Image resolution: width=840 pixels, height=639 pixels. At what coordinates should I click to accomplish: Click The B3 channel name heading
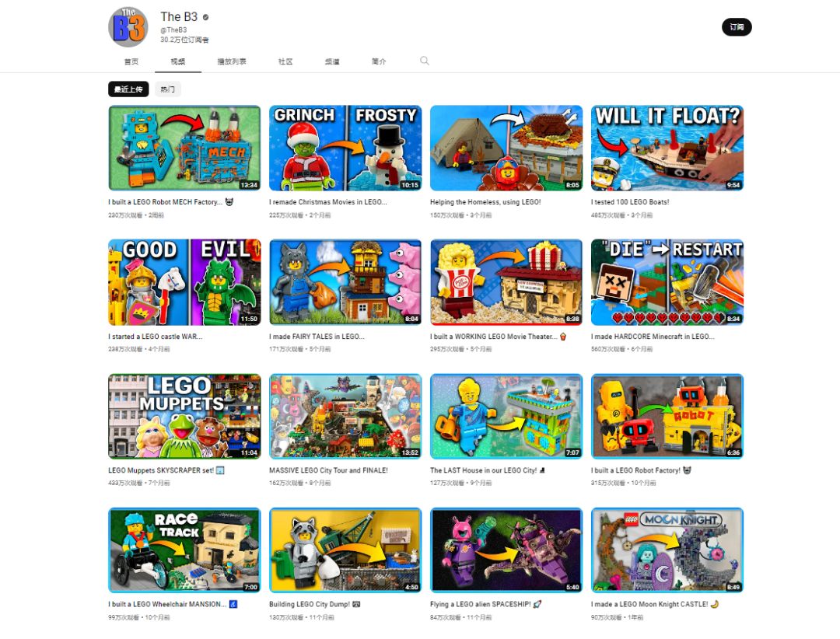click(179, 17)
